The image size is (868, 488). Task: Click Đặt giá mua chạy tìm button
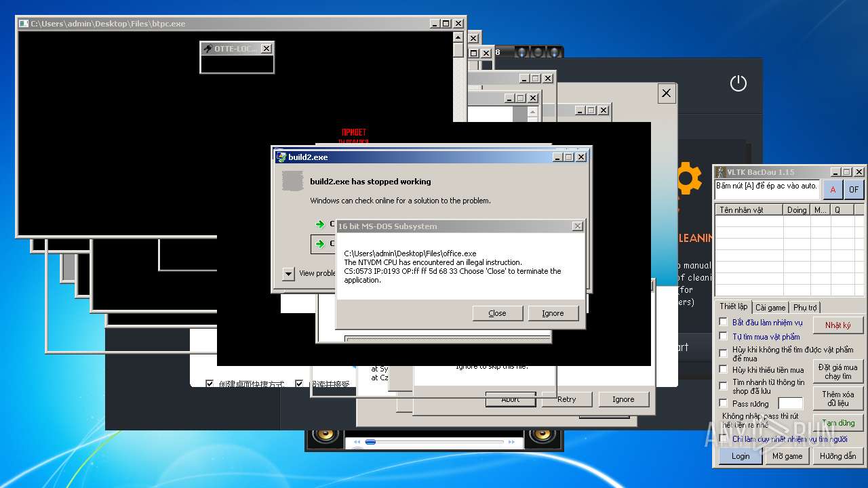838,371
